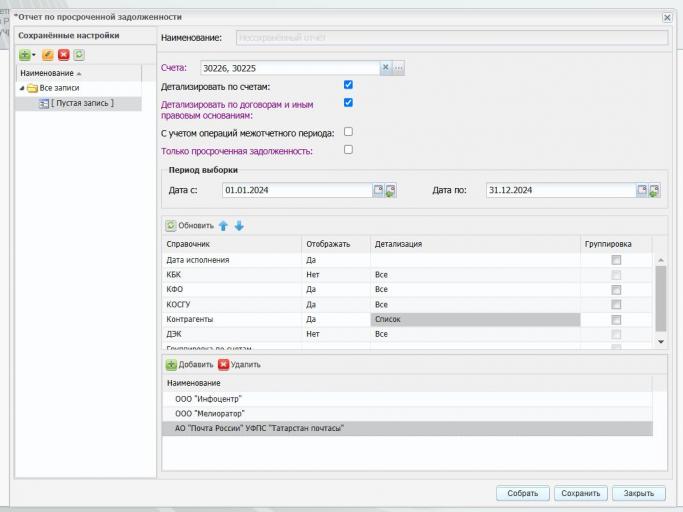683x512 pixels.
Task: Toggle the Группировка checkbox for КФО
Action: pyautogui.click(x=616, y=290)
